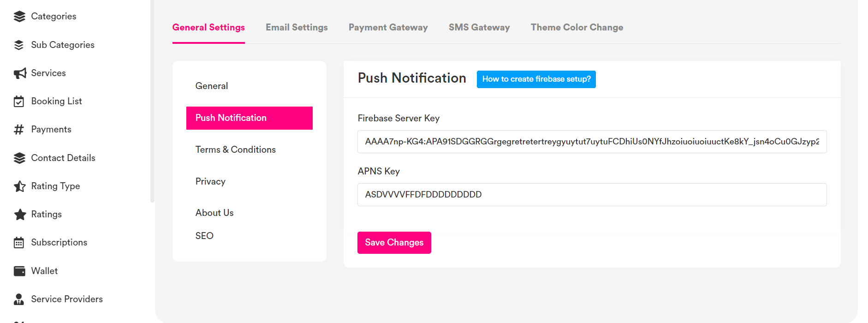The image size is (868, 323).
Task: Open the SEO settings section
Action: point(204,236)
